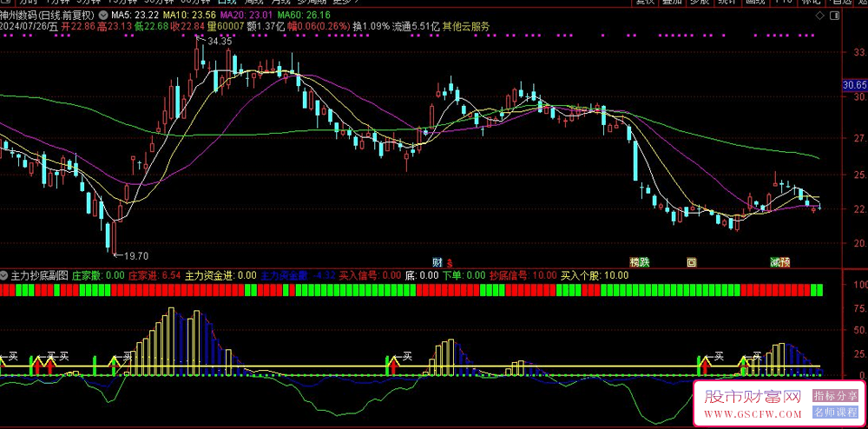This screenshot has width=868, height=429.
Task: Click the 抄底信号: 10.00 value
Action: pos(523,275)
